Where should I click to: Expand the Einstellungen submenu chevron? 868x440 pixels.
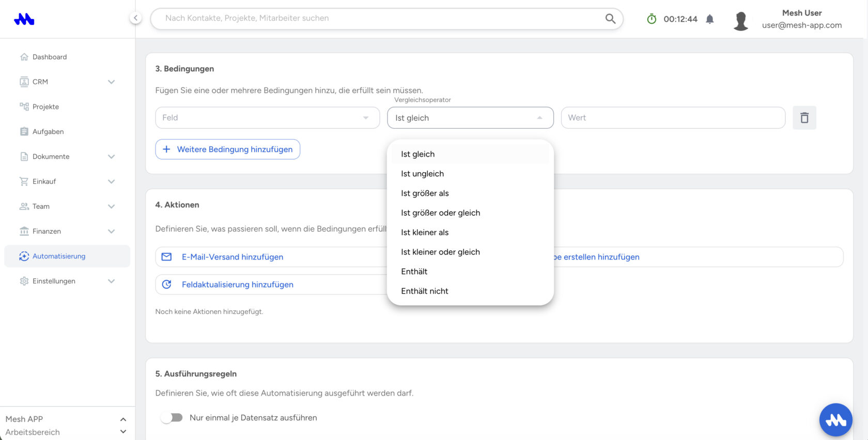(x=111, y=281)
